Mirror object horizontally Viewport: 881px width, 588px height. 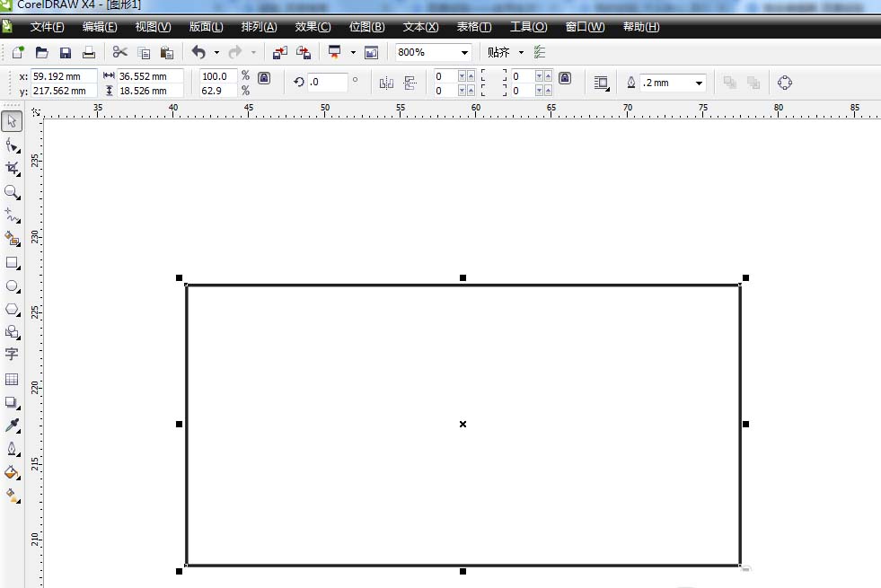coord(386,83)
